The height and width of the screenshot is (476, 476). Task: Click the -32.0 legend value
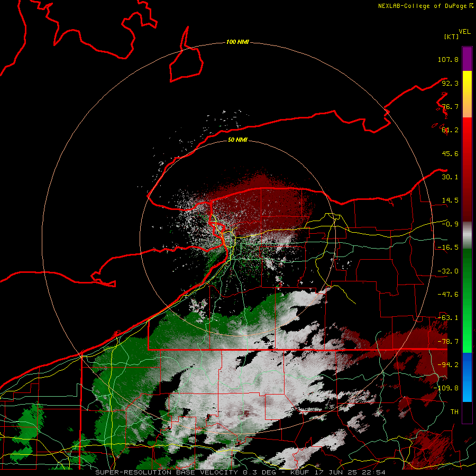pos(448,271)
